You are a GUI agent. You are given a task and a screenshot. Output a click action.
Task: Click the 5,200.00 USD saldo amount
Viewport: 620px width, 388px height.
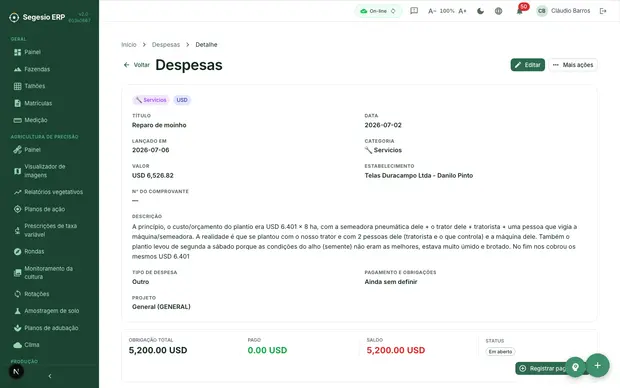point(396,350)
